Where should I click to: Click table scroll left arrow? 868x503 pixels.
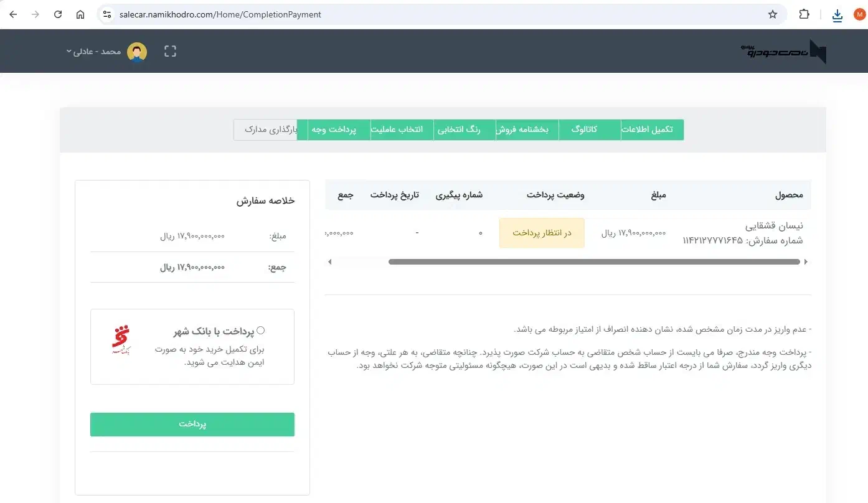click(x=330, y=262)
